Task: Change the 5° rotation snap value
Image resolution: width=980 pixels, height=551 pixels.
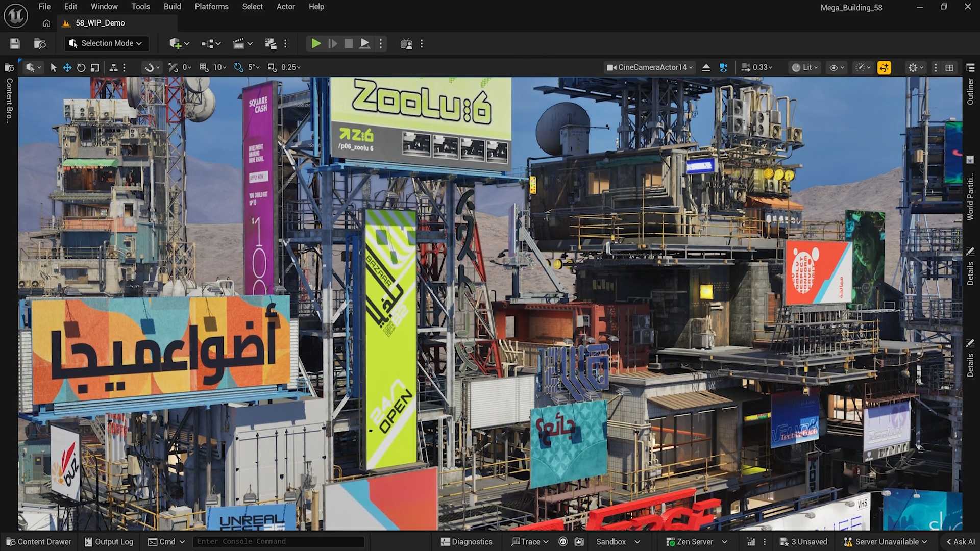Action: tap(254, 67)
